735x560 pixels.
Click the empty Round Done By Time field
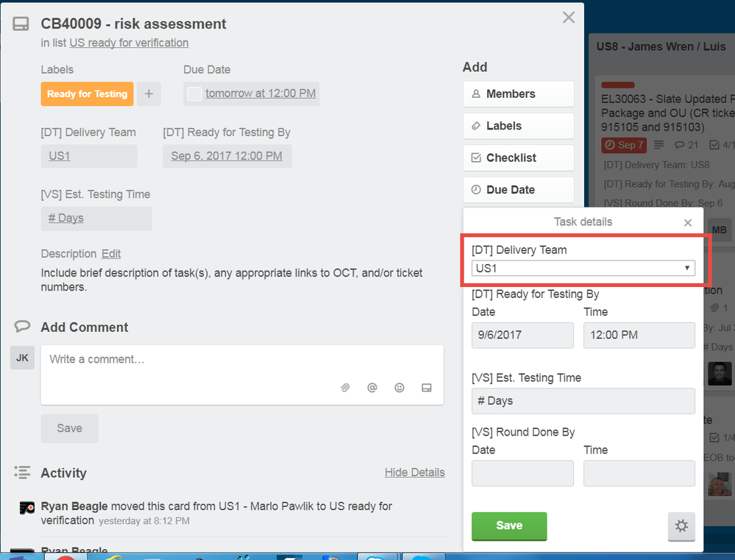639,473
